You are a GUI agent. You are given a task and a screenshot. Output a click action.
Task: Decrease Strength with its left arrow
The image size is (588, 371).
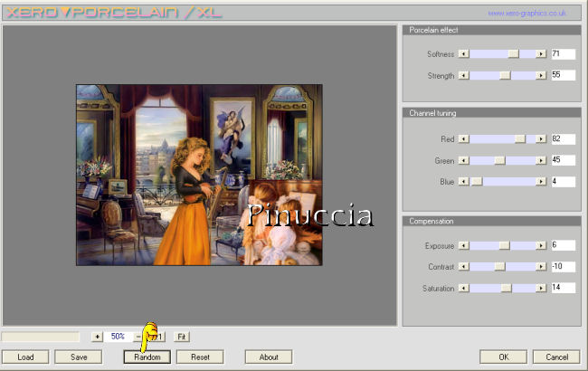click(x=463, y=75)
